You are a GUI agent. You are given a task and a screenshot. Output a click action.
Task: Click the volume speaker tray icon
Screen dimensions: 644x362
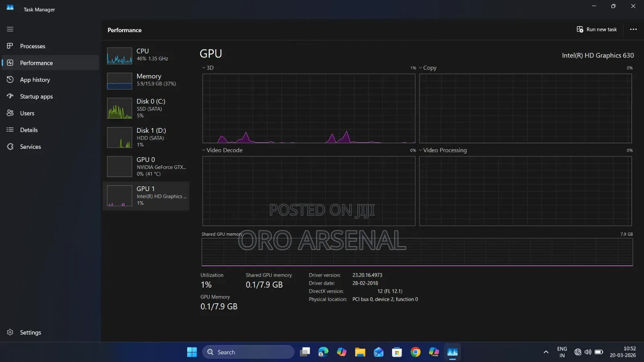(588, 352)
